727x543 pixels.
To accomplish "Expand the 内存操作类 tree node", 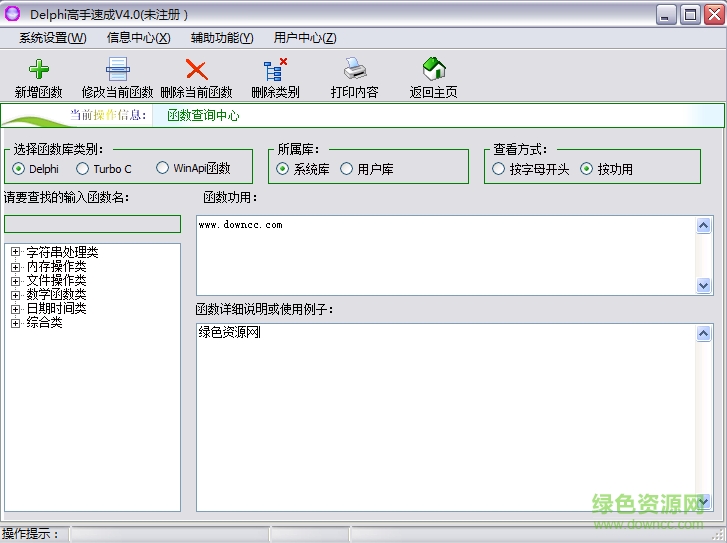I will coord(16,267).
